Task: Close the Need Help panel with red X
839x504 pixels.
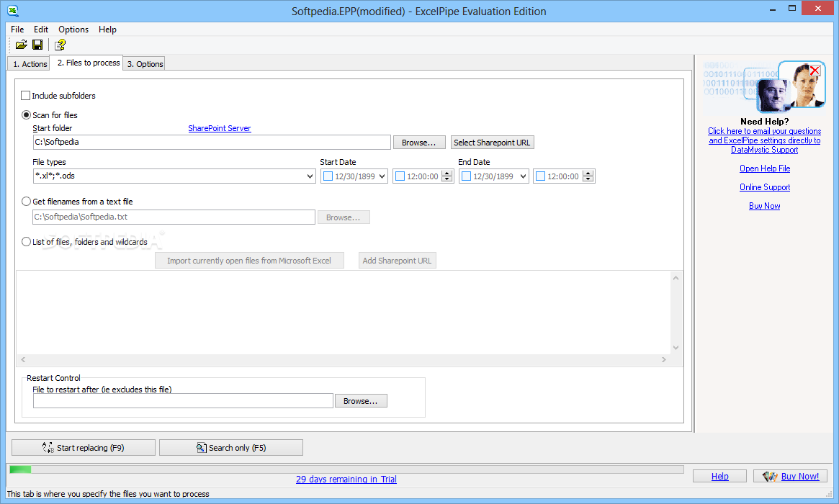Action: [815, 71]
